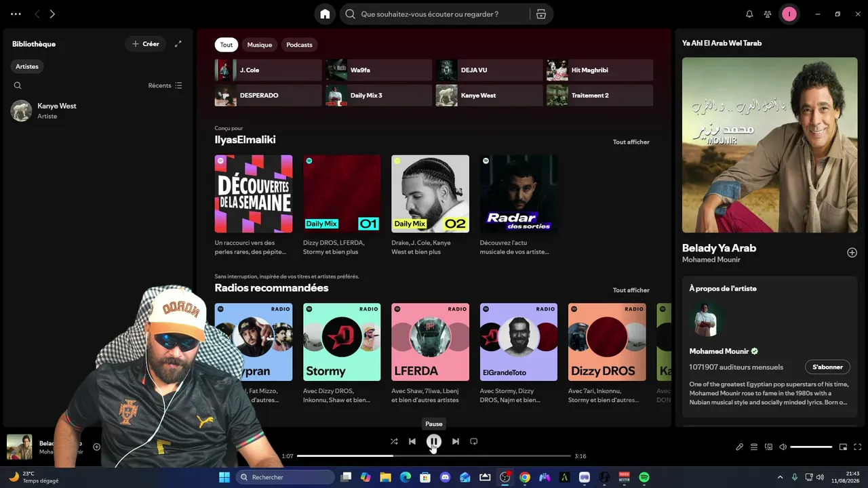This screenshot has width=868, height=488.
Task: Open Ya Ahl El Arab Wel Tarab album title
Action: coord(722,43)
